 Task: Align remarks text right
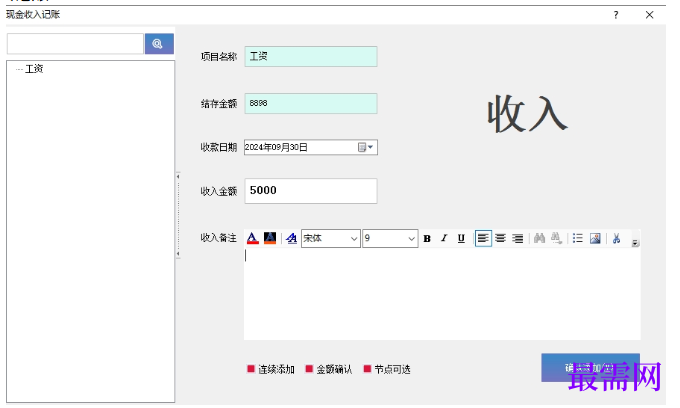click(517, 238)
